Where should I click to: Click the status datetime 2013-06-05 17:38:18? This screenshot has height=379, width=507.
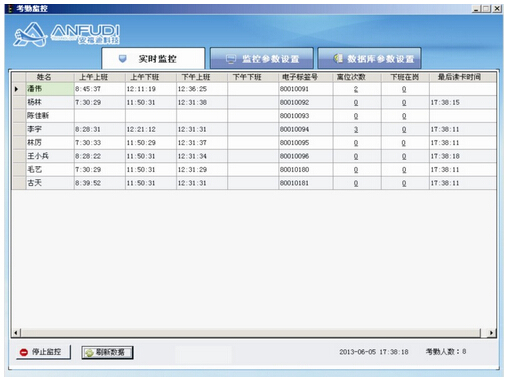coord(374,352)
